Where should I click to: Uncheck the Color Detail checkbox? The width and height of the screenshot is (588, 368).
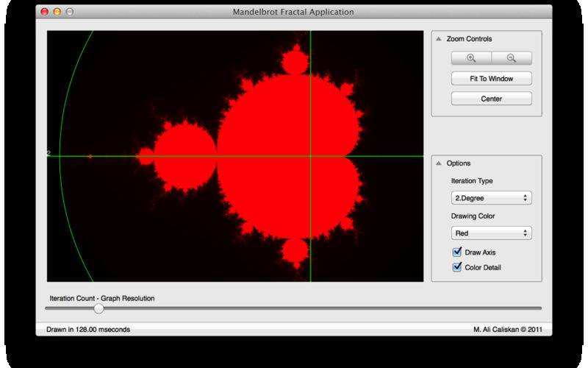457,267
